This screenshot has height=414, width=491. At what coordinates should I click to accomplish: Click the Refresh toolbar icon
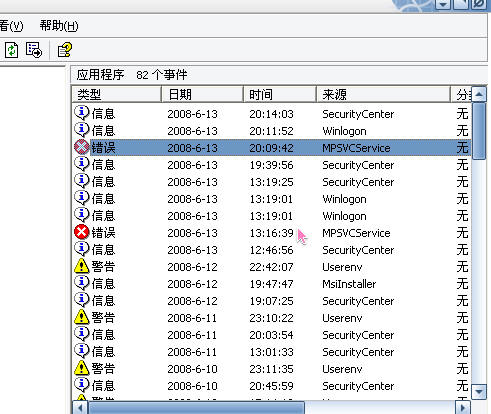click(x=11, y=50)
